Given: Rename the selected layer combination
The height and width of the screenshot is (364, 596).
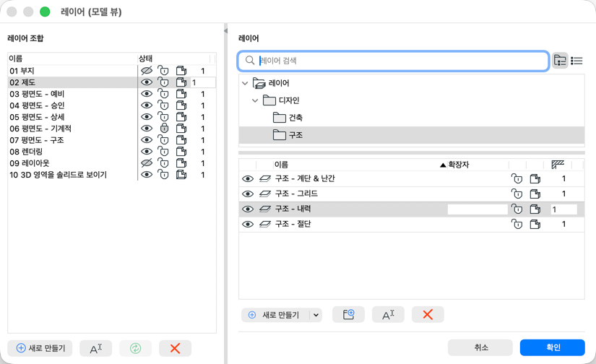Looking at the screenshot, I should click(96, 348).
